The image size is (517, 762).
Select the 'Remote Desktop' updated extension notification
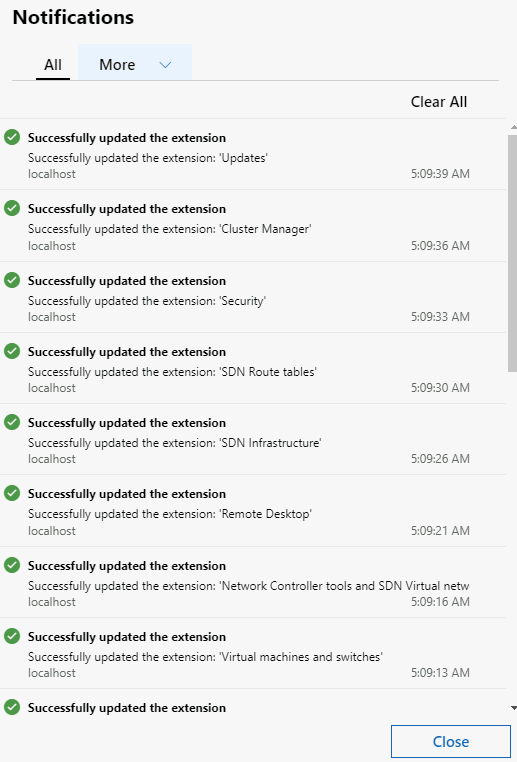[x=253, y=511]
